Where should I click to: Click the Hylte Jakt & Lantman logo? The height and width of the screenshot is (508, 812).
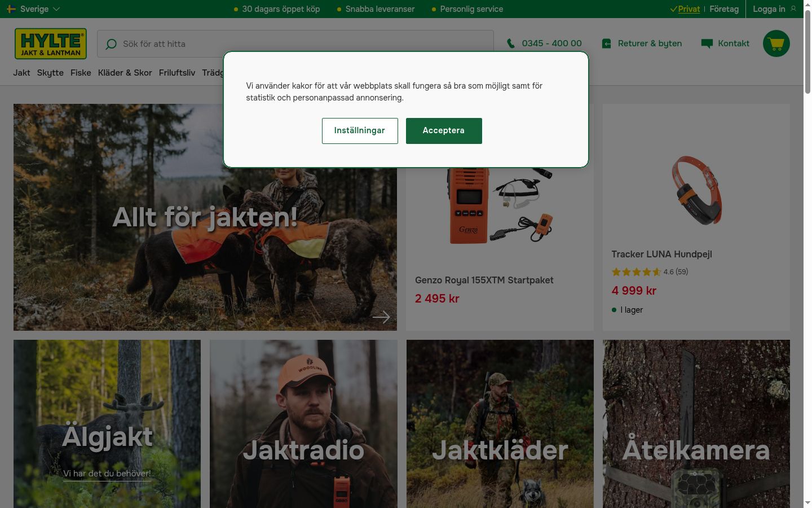click(x=51, y=43)
